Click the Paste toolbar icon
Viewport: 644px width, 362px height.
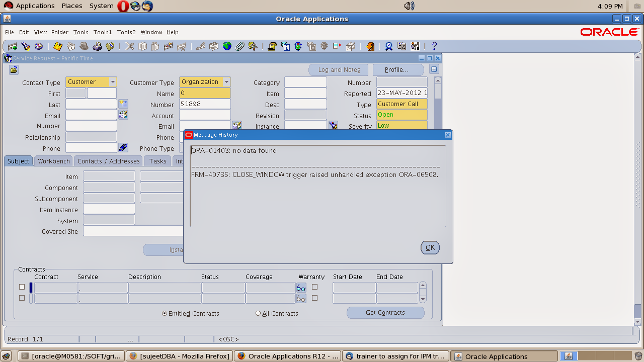pos(155,46)
